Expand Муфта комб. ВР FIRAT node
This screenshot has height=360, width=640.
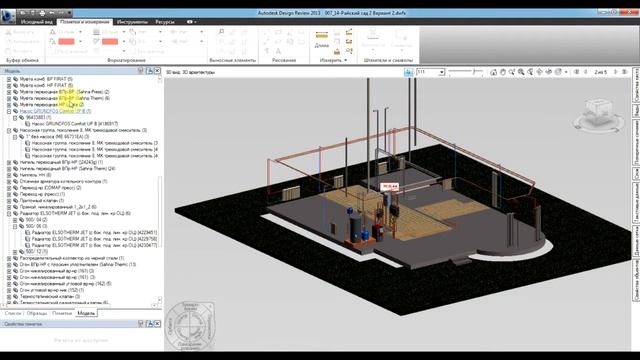coord(9,79)
